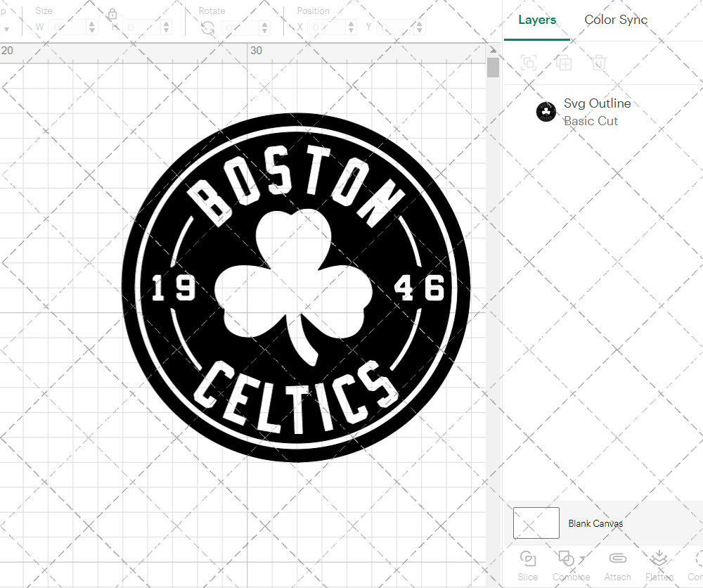Click the stepper beside the rotation value
Image resolution: width=703 pixels, height=588 pixels.
(x=264, y=27)
